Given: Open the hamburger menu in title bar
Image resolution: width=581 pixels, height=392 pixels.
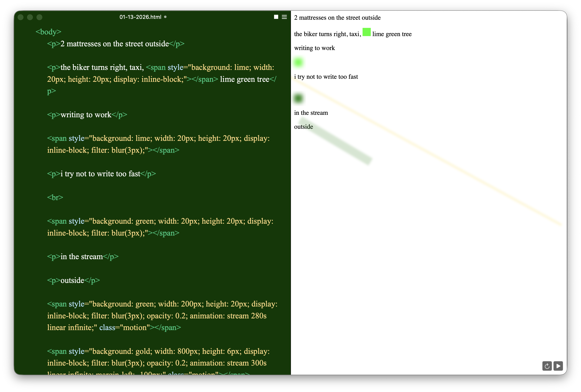Looking at the screenshot, I should (x=284, y=17).
